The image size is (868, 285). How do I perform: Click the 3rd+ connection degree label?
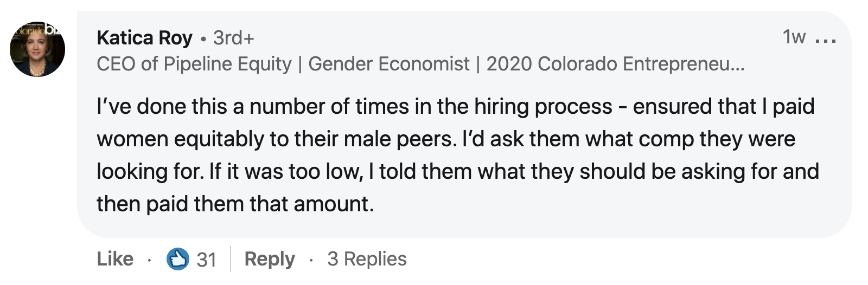[233, 38]
